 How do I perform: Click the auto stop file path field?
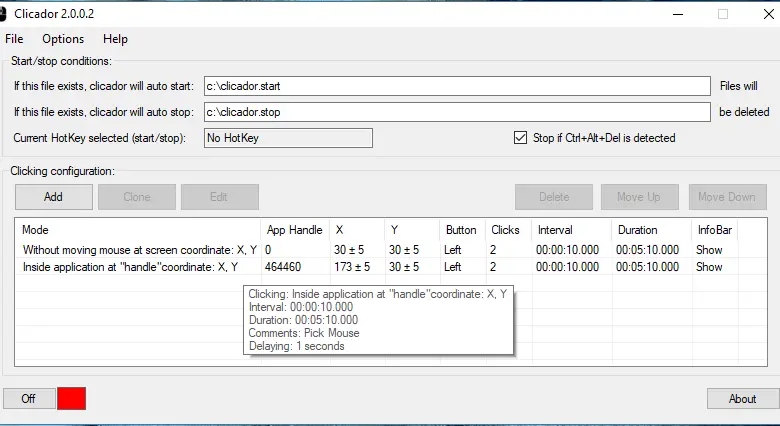click(457, 112)
